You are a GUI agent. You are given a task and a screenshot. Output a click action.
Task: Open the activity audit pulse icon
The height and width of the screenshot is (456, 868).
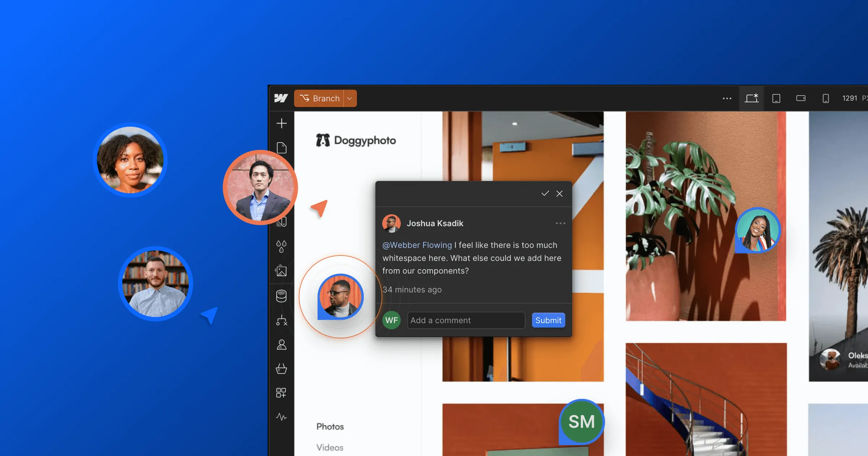tap(281, 417)
